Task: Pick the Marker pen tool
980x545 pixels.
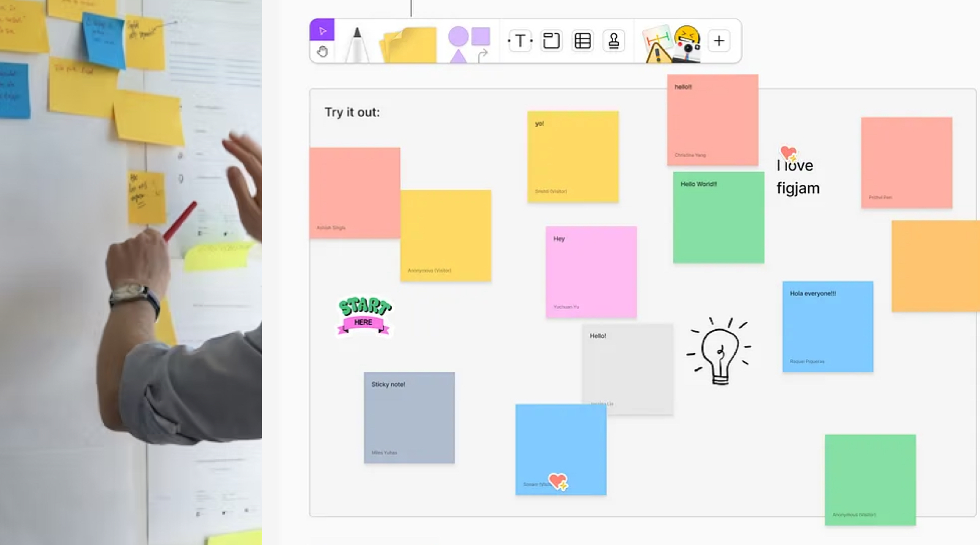Action: coord(357,44)
